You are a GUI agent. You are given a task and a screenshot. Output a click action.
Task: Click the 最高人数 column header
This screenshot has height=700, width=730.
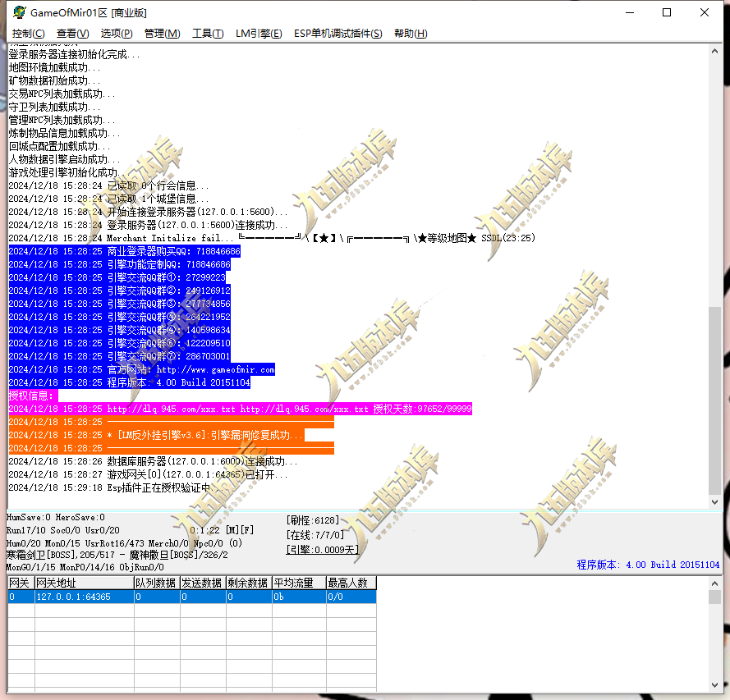351,583
